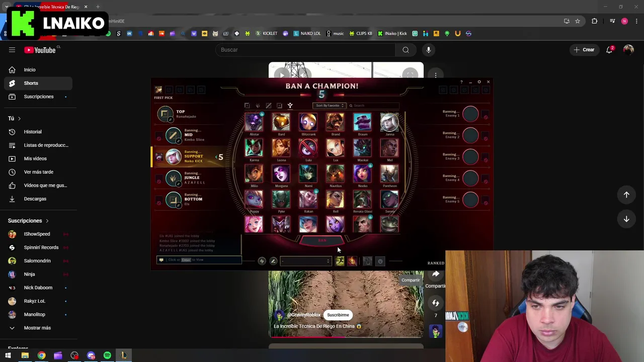Open the Sort By Favorite dropdown
The width and height of the screenshot is (644, 362).
[x=329, y=106]
